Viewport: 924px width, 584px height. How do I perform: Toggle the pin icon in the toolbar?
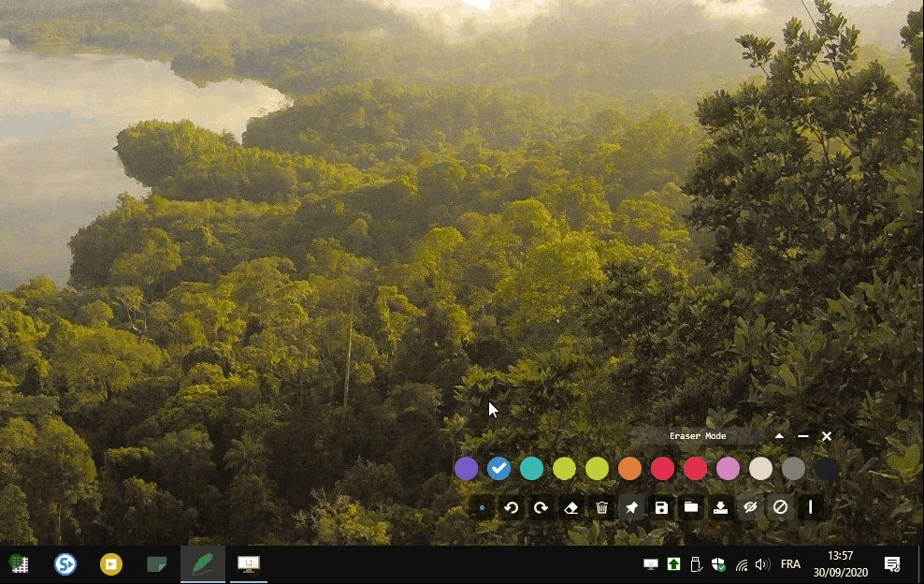(631, 507)
